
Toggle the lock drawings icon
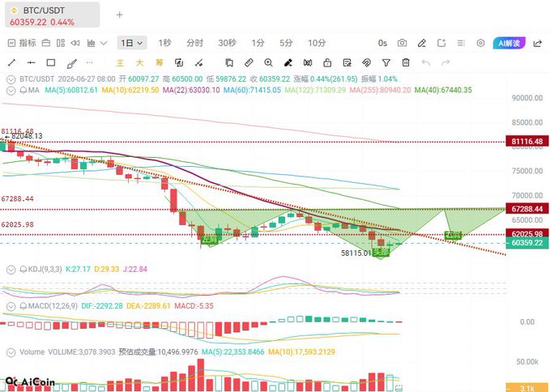(x=327, y=62)
